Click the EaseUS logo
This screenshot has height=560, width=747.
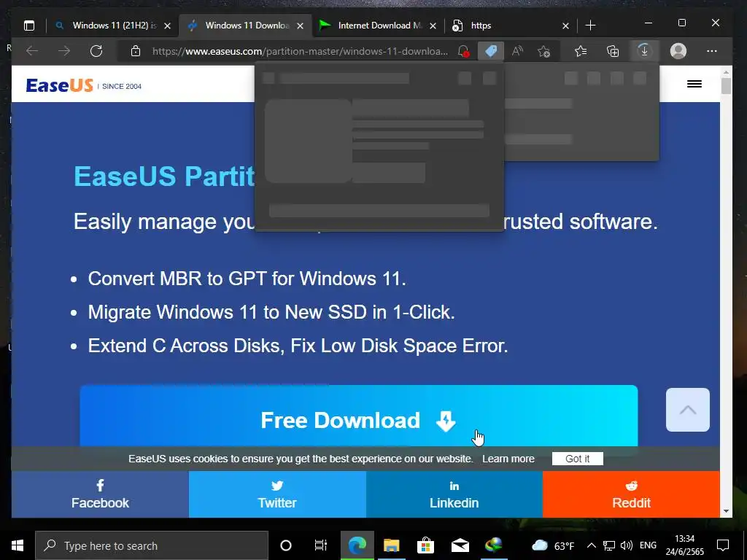(60, 85)
